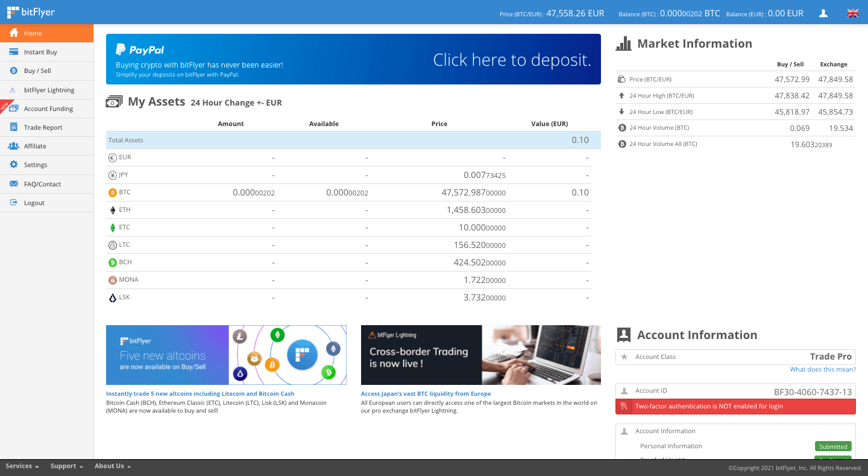
Task: Click the Market Information chart icon
Action: pos(623,43)
